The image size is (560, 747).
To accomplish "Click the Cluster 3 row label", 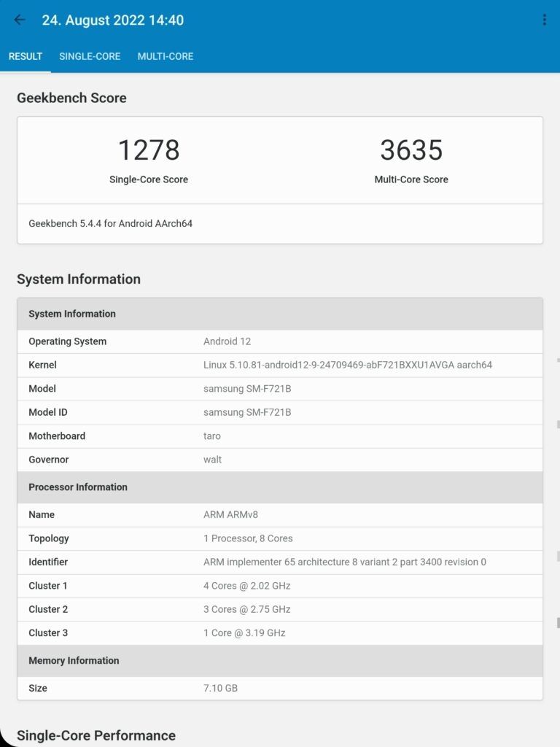I will [x=48, y=633].
